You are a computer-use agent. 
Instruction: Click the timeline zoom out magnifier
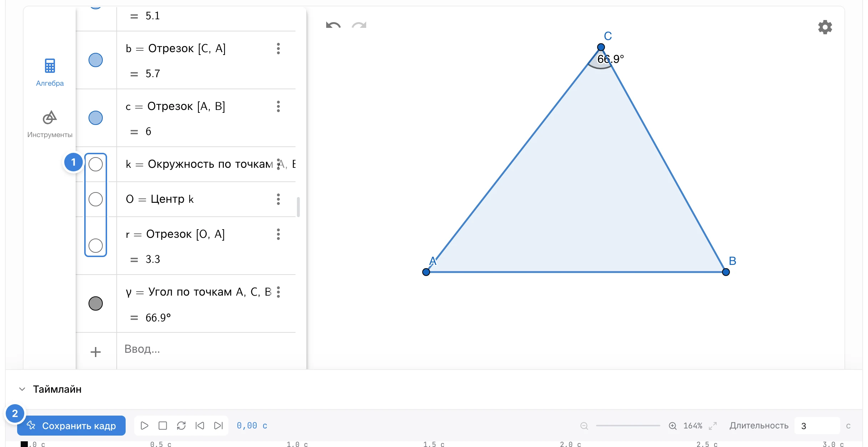click(584, 426)
